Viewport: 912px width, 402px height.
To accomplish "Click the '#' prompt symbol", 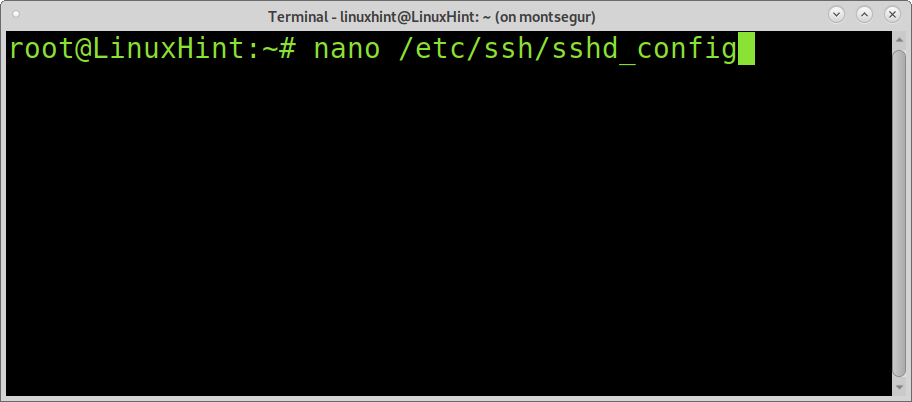I will pos(288,49).
